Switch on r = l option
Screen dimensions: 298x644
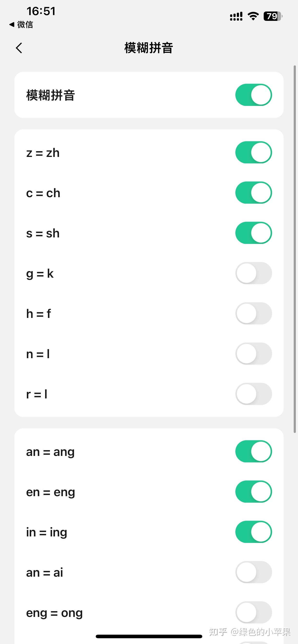click(253, 394)
